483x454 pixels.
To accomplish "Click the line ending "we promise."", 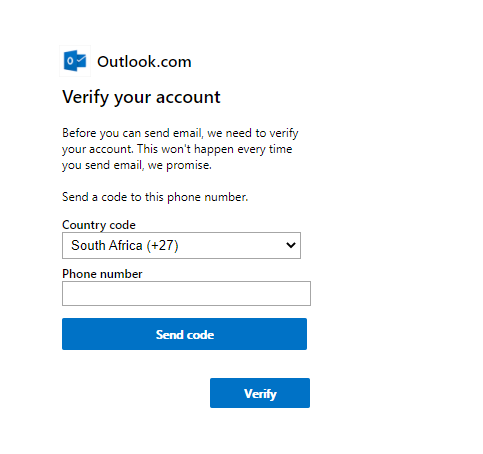I will click(x=137, y=165).
